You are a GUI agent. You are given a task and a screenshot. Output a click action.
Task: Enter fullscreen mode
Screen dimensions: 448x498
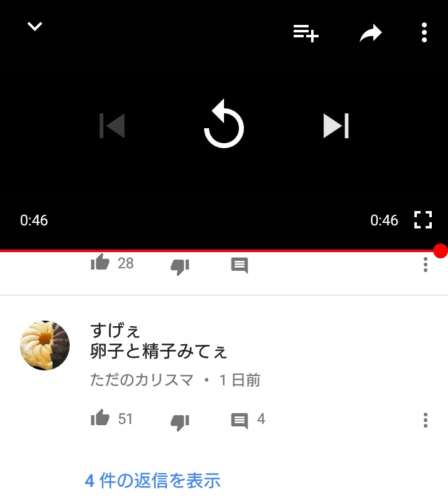(423, 220)
